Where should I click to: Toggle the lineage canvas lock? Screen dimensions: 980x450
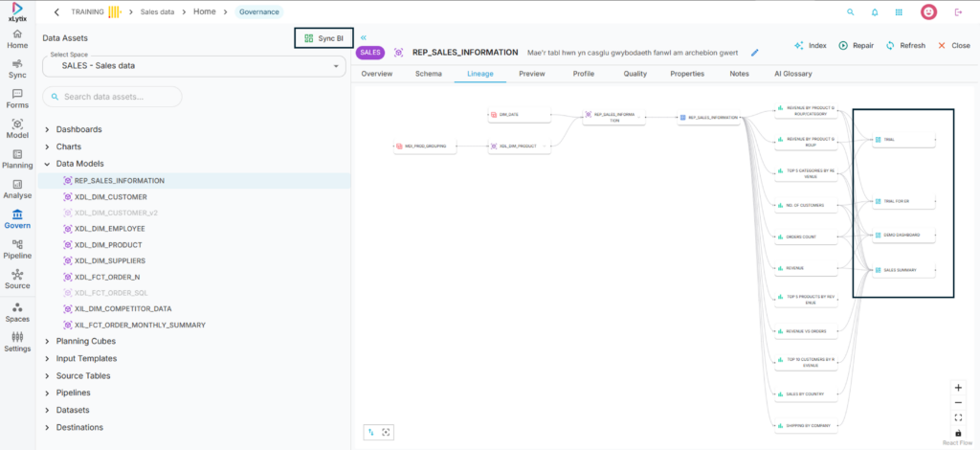coord(958,433)
